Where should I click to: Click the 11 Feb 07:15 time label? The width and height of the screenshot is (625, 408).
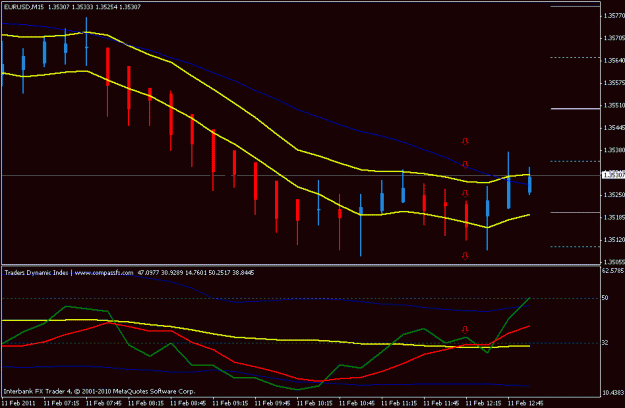click(61, 403)
